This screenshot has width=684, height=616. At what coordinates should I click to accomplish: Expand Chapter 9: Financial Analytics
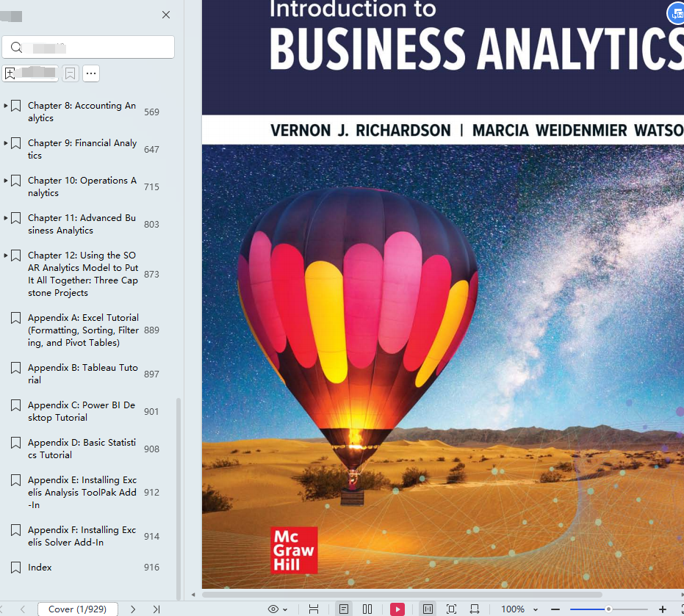[x=6, y=143]
